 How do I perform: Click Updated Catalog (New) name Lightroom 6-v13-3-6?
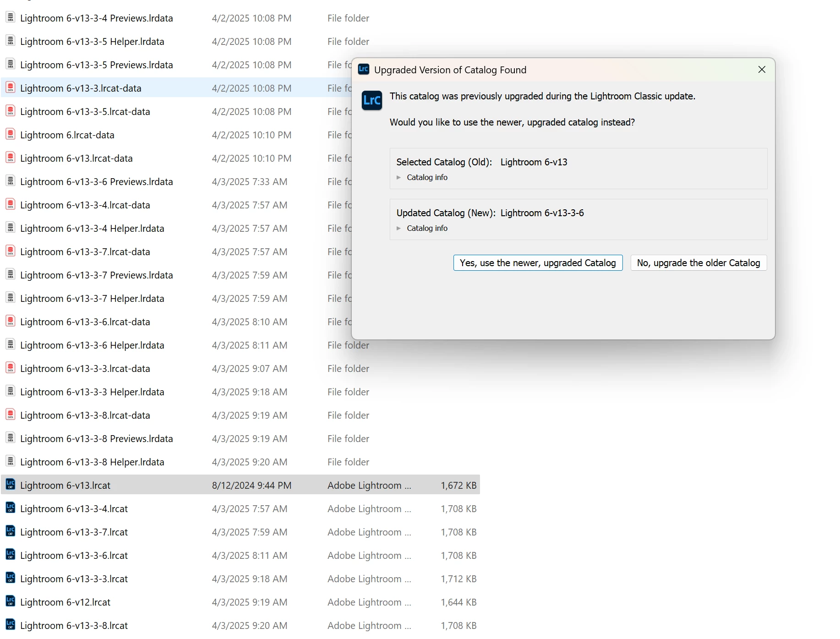[542, 213]
